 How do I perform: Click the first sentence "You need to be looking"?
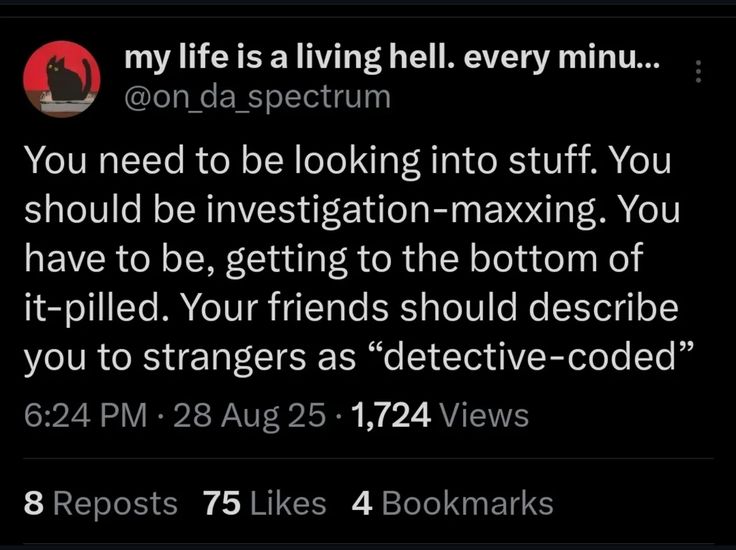tap(190, 160)
